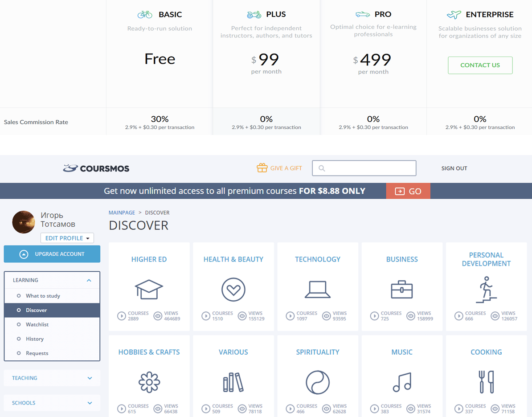532x417 pixels.
Task: Click the gift box icon
Action: point(262,168)
